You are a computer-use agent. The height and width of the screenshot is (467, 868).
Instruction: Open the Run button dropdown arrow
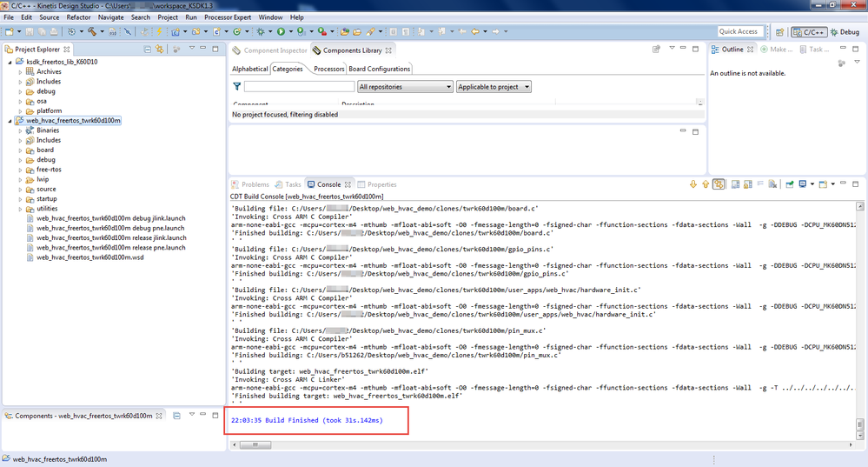(290, 31)
